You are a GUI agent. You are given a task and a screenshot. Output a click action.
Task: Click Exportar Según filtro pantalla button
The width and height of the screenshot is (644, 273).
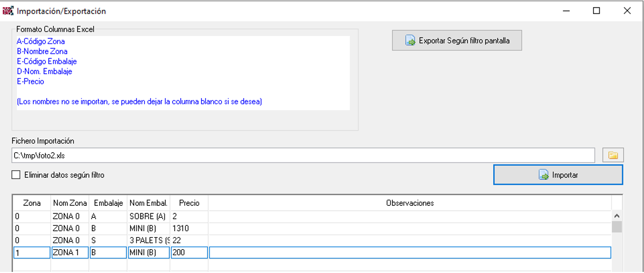click(457, 41)
